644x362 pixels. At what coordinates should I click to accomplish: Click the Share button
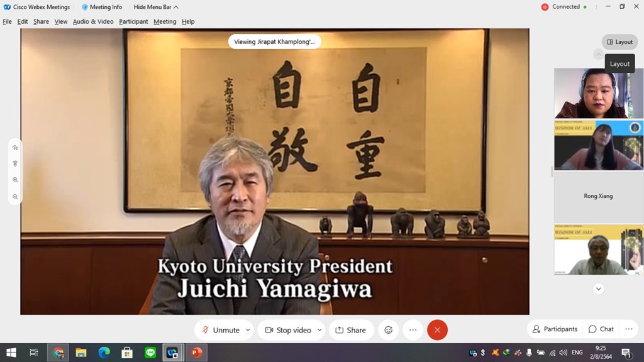[x=350, y=330]
